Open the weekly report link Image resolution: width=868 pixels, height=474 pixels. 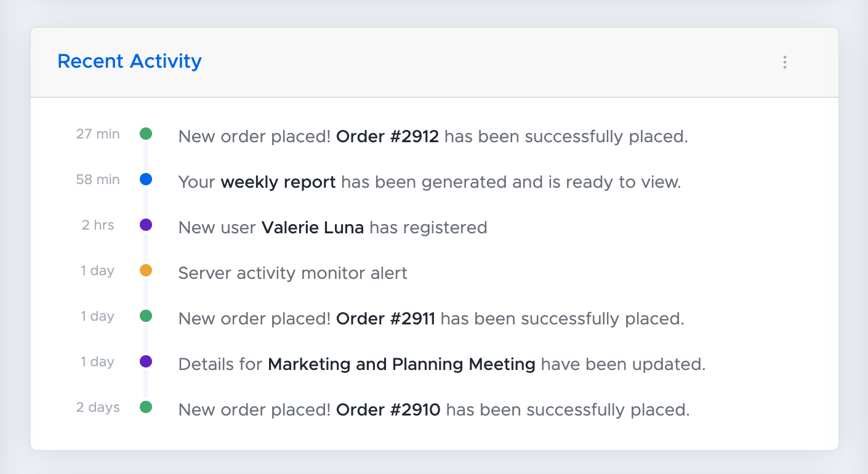[x=278, y=182]
